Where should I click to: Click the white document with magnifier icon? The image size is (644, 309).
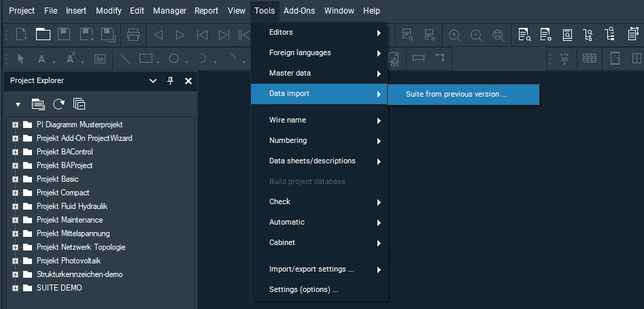coord(524,35)
